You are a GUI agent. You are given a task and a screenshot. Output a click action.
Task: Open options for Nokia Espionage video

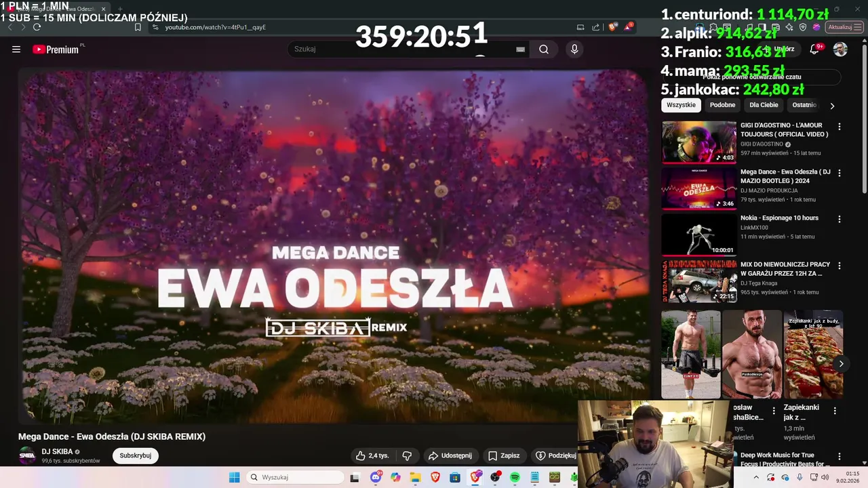tap(840, 219)
